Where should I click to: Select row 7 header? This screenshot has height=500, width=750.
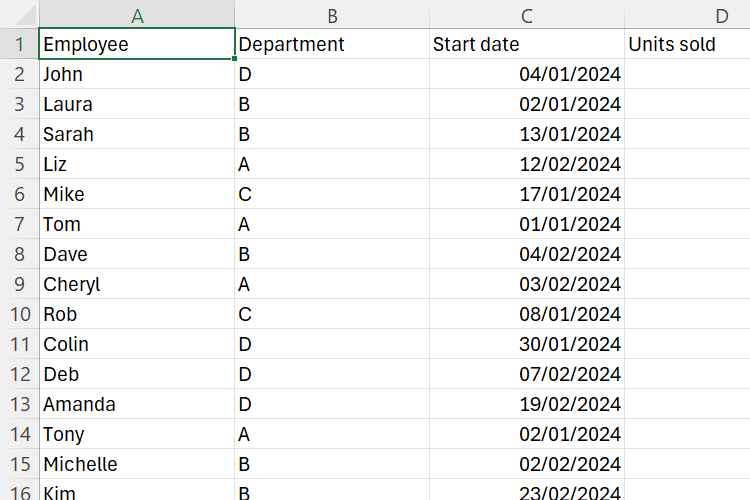click(x=19, y=224)
